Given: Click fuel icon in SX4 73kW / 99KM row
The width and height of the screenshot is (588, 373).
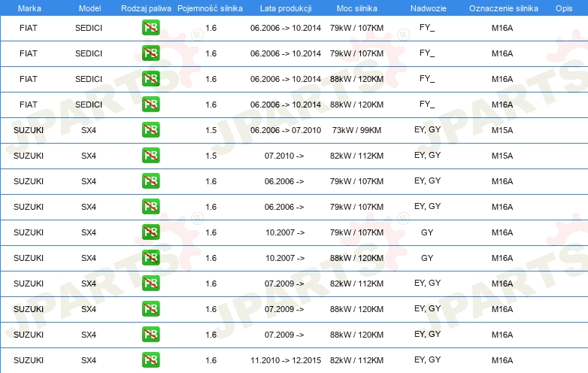Looking at the screenshot, I should pyautogui.click(x=150, y=129).
